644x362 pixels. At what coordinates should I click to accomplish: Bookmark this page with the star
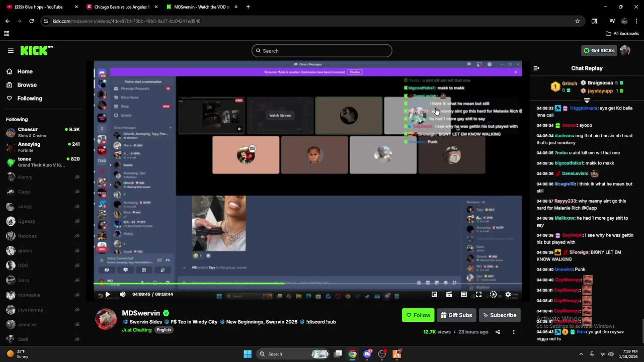[578, 21]
